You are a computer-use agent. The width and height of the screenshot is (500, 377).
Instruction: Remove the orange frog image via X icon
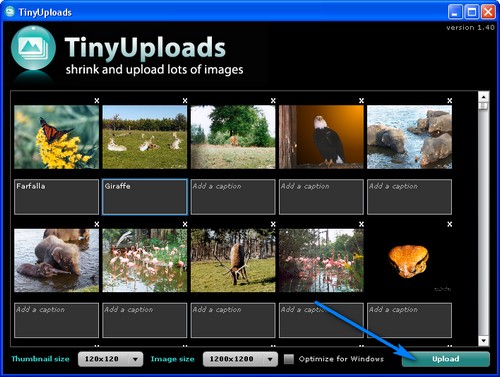click(450, 224)
